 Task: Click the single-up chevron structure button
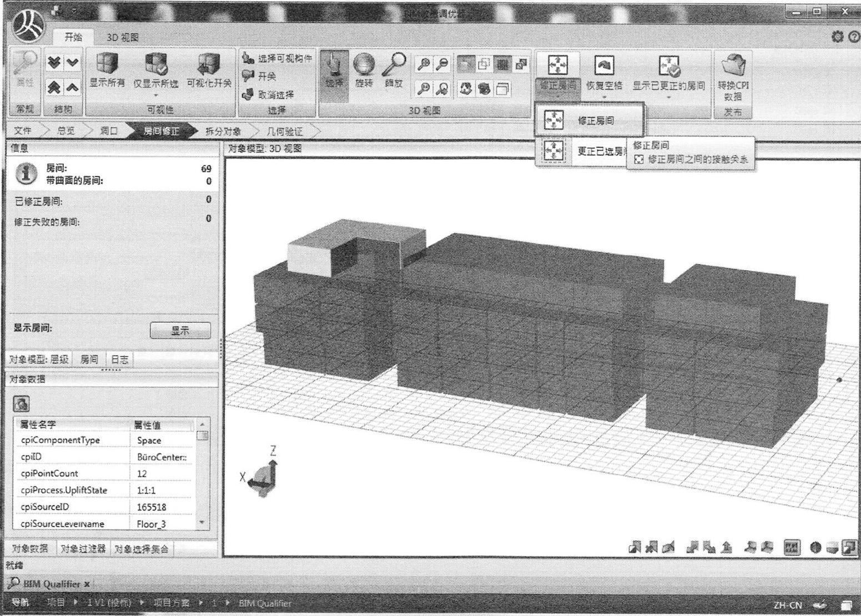tap(73, 87)
